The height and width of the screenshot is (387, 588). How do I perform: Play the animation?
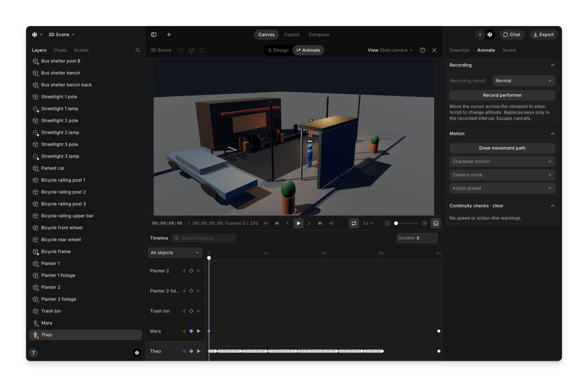298,223
